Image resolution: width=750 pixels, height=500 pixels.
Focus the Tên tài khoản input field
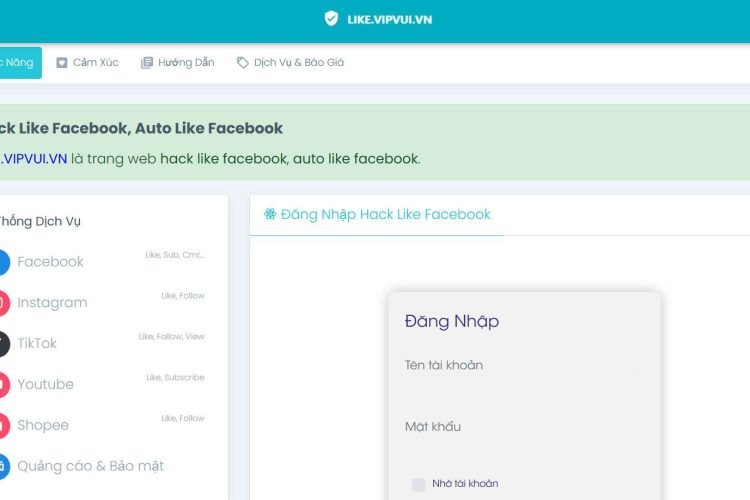(x=522, y=366)
